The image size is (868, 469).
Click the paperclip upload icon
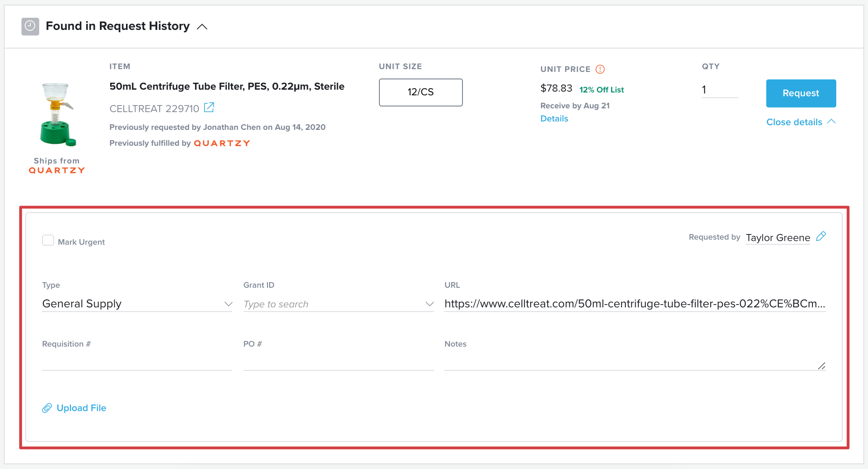click(x=47, y=408)
